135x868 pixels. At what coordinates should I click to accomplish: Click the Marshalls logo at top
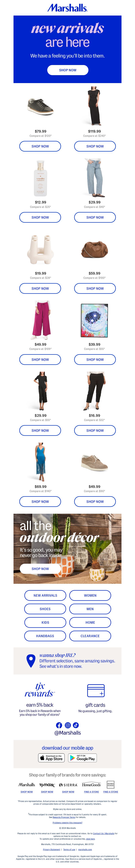coord(67,8)
